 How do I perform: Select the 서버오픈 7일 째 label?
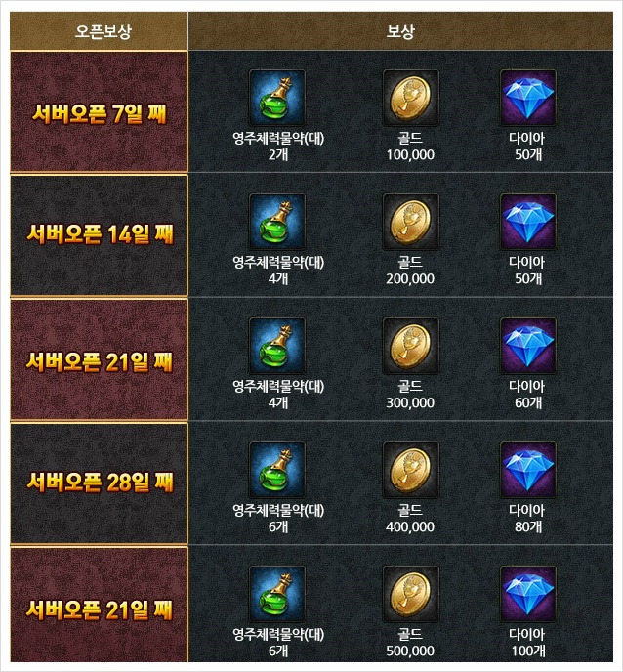point(99,114)
